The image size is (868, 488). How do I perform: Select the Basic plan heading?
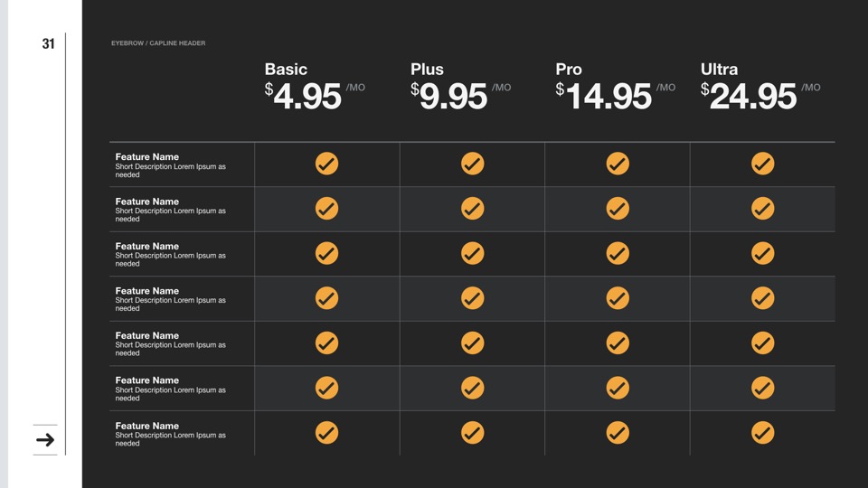click(286, 70)
